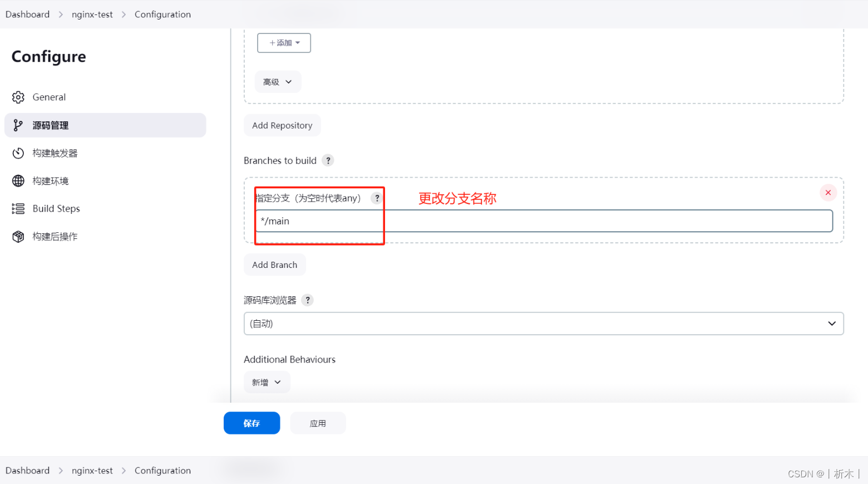Expand the 高级 advanced options

click(x=278, y=82)
